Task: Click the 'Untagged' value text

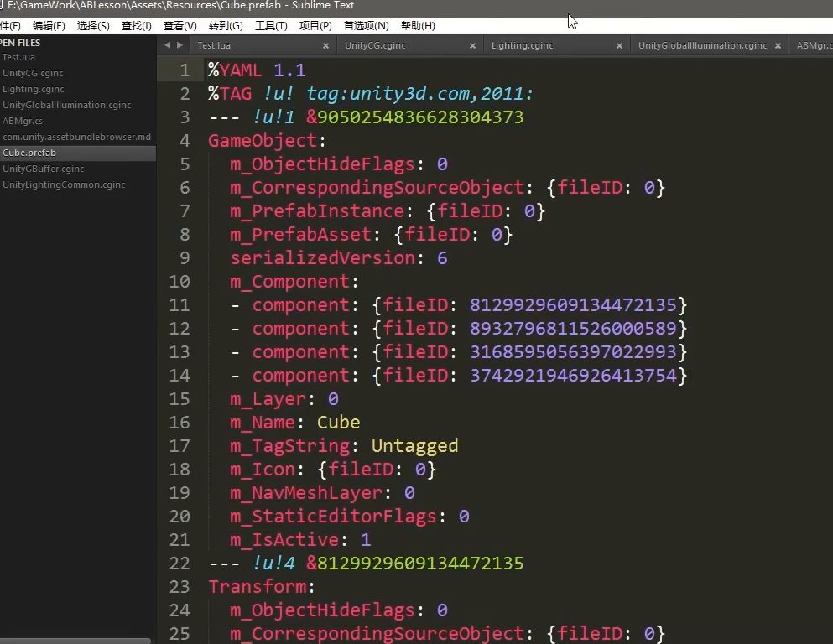Action: (x=414, y=446)
